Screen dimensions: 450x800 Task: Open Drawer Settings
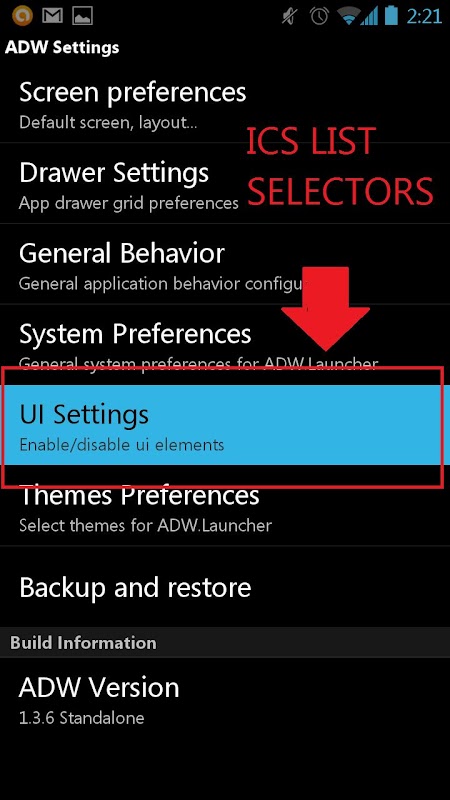coord(225,183)
